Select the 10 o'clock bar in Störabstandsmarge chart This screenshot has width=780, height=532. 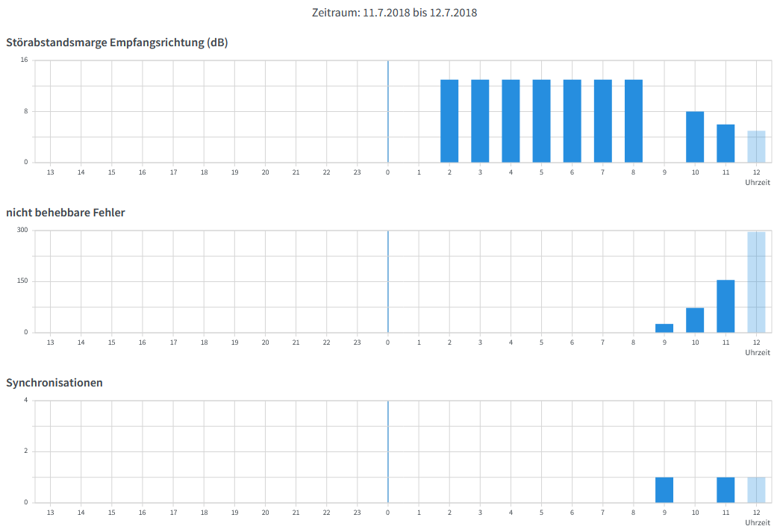694,137
